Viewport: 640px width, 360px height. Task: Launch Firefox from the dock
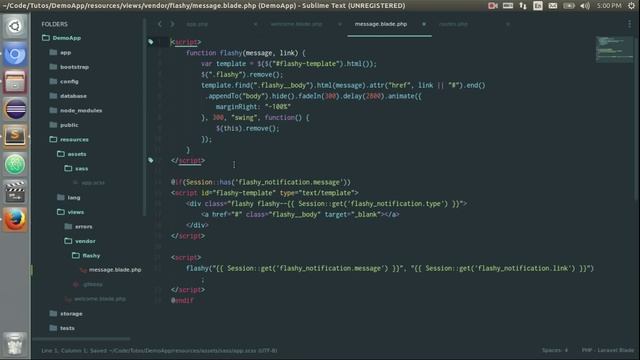pyautogui.click(x=15, y=219)
